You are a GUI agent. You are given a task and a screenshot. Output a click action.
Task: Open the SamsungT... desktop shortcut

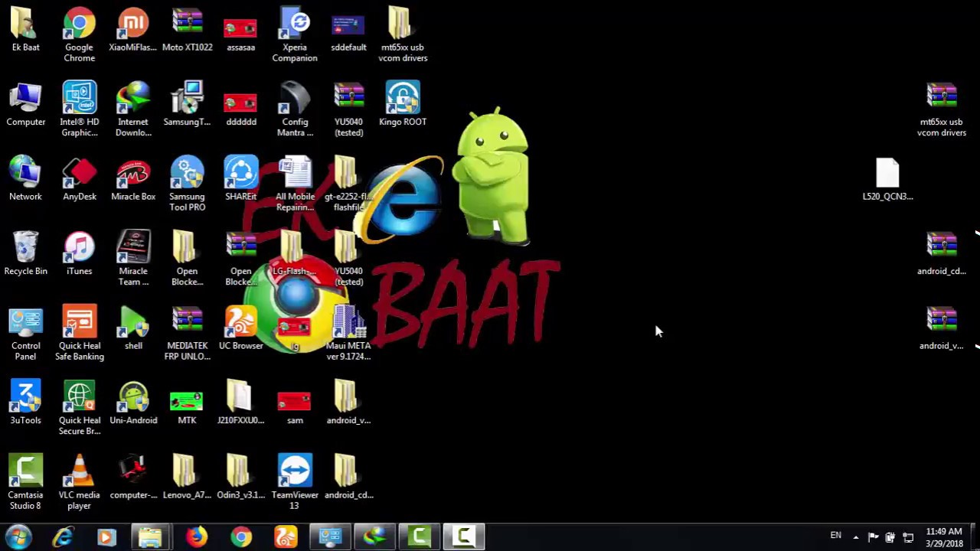(x=187, y=105)
